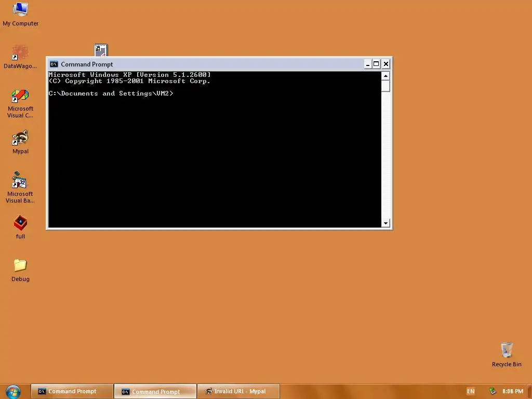Click the Command Prompt title bar text
The image size is (532, 399).
(87, 64)
